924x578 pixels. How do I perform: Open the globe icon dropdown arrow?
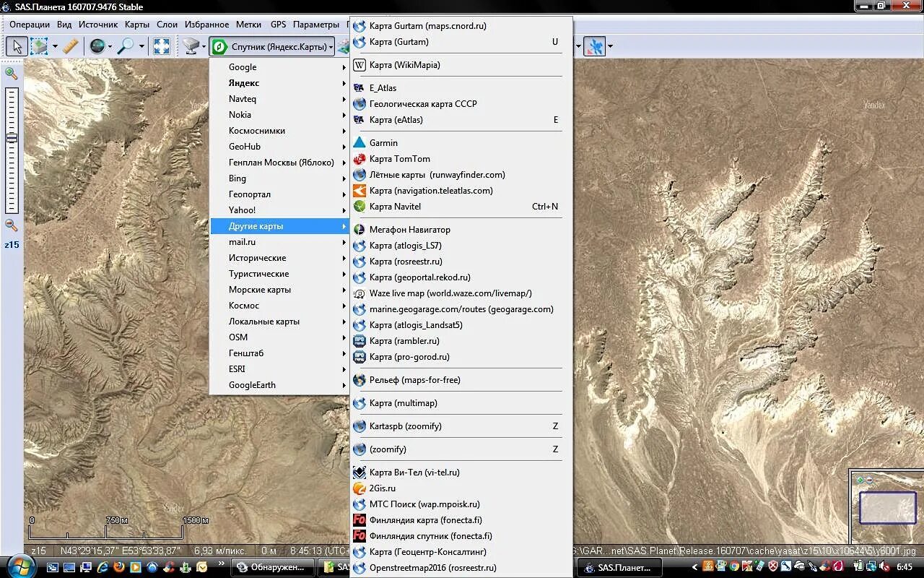[x=110, y=47]
